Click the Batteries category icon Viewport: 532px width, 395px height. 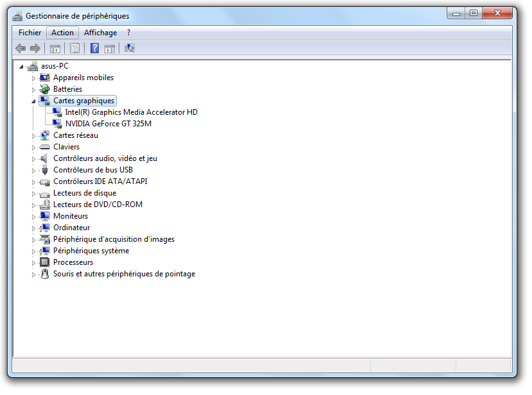click(44, 89)
